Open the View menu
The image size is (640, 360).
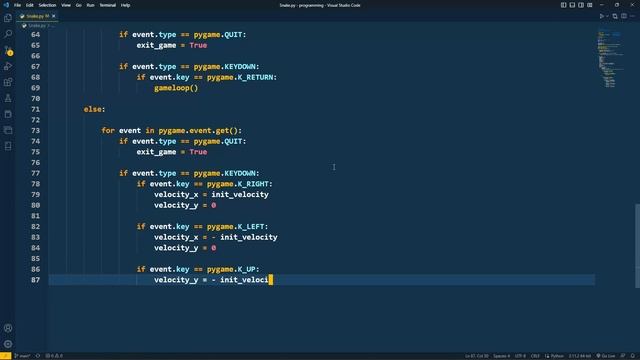(66, 5)
